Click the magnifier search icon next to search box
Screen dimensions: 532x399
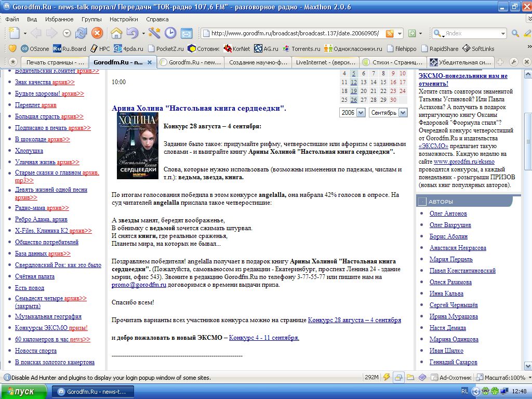(x=515, y=33)
